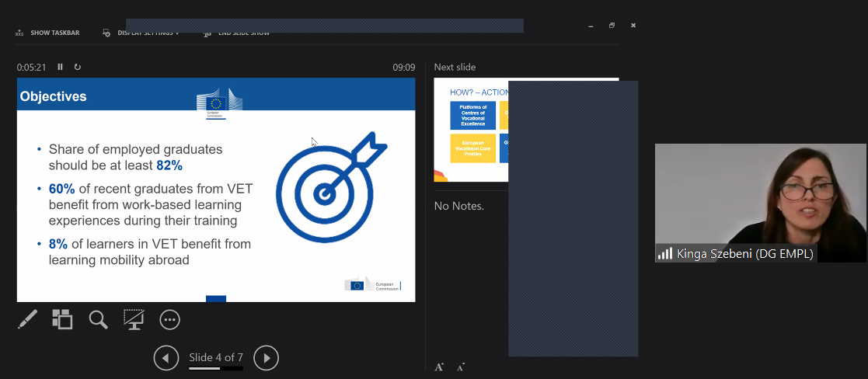Open the see all slides grid
The width and height of the screenshot is (868, 379).
coord(62,319)
